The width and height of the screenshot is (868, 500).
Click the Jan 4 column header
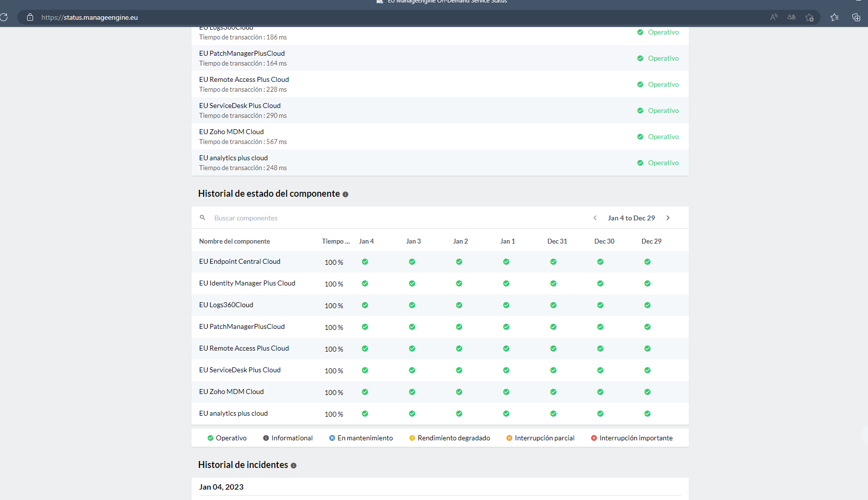[366, 241]
